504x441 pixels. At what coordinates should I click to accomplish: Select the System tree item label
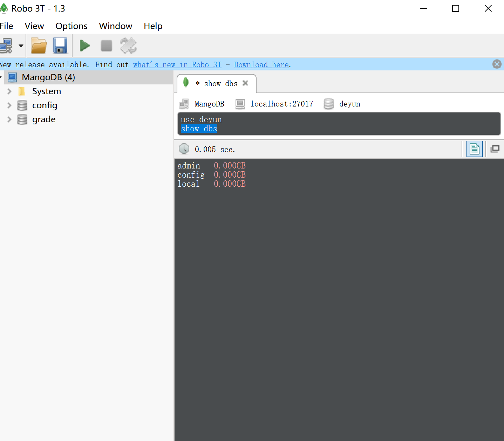click(x=47, y=91)
